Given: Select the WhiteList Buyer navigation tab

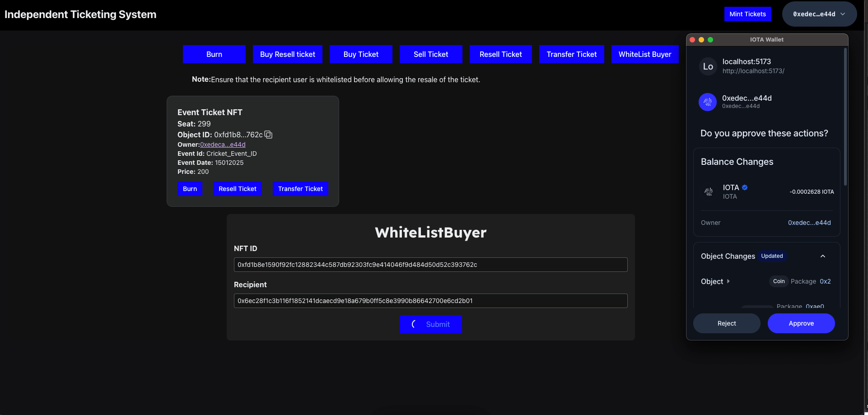Looking at the screenshot, I should pyautogui.click(x=645, y=54).
